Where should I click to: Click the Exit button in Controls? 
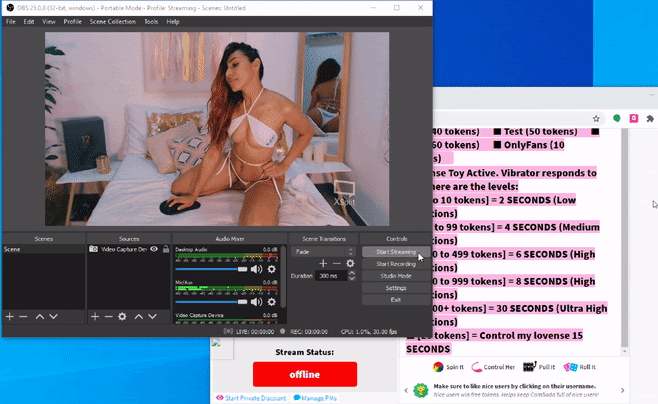click(396, 300)
